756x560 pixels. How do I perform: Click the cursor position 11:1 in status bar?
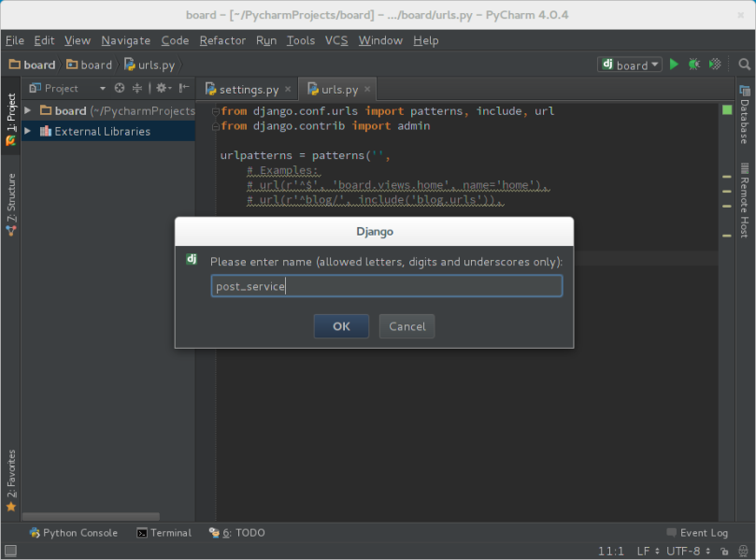coord(611,551)
